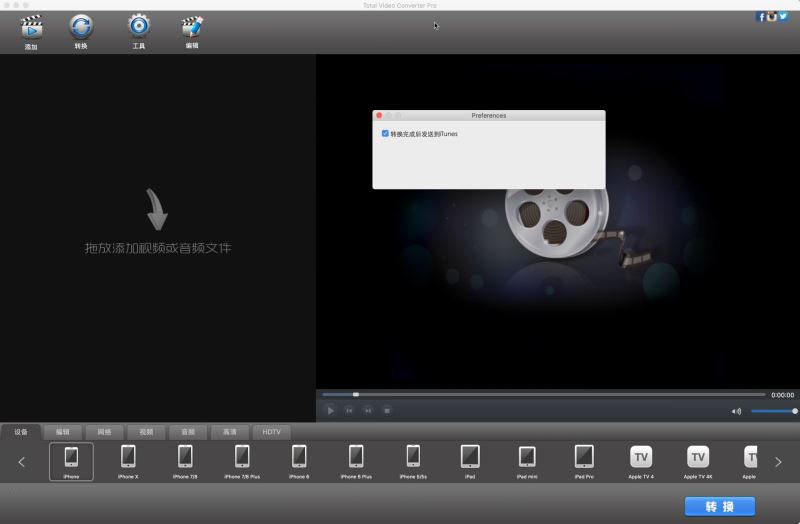Screen dimensions: 800x524
Task: Switch to the 网络 (Web) tab
Action: 105,432
